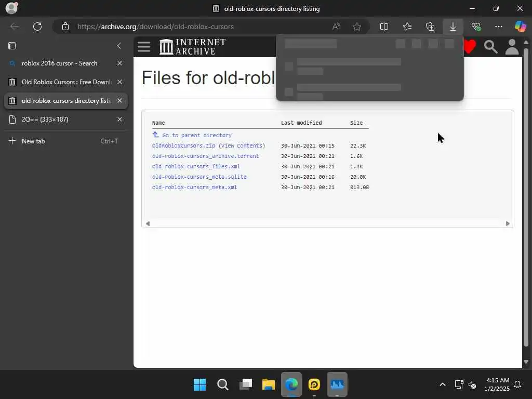Open old-roblox-cursors_archive.torrent link
Screen dimensions: 532x399
click(206, 156)
